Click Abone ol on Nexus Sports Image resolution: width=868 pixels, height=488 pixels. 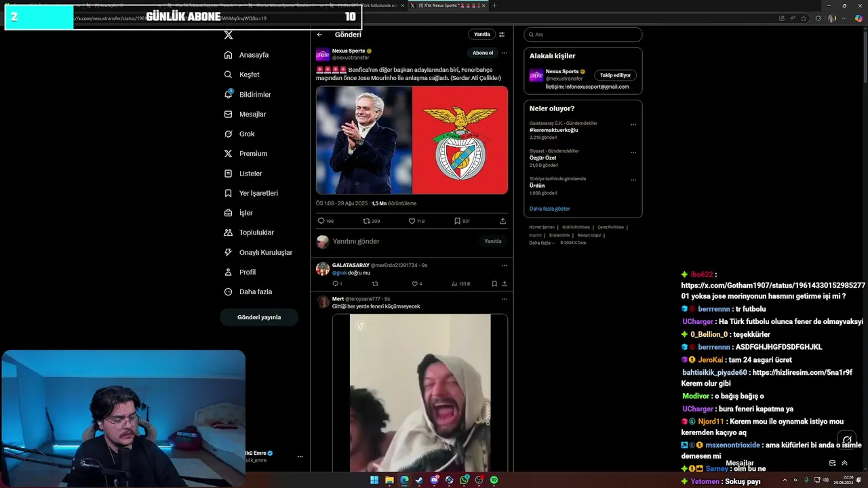pyautogui.click(x=483, y=53)
